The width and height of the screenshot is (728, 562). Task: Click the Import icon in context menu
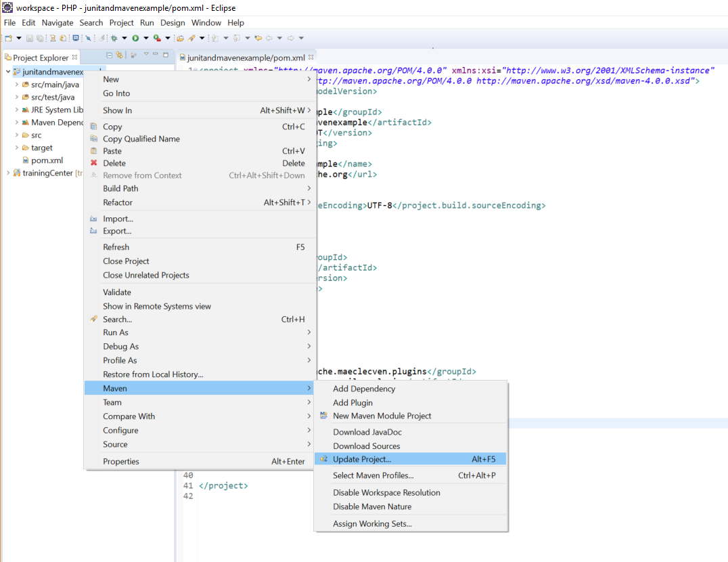pyautogui.click(x=94, y=218)
